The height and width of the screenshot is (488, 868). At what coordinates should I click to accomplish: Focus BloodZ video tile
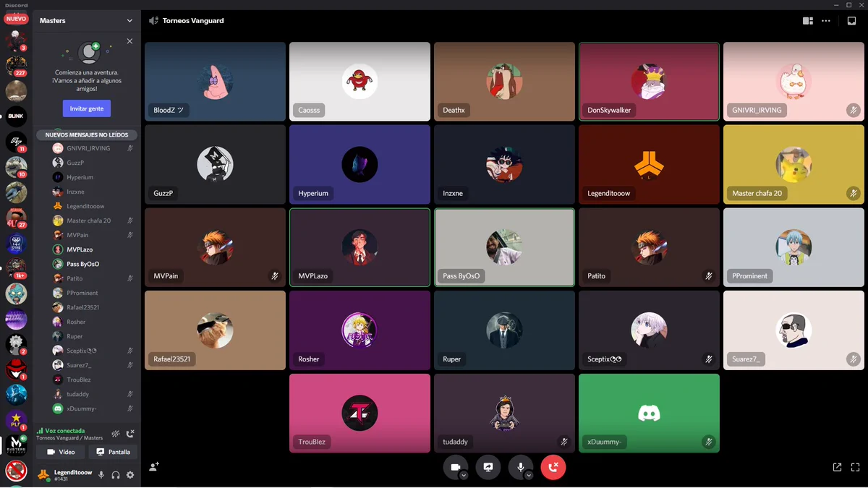(x=215, y=82)
